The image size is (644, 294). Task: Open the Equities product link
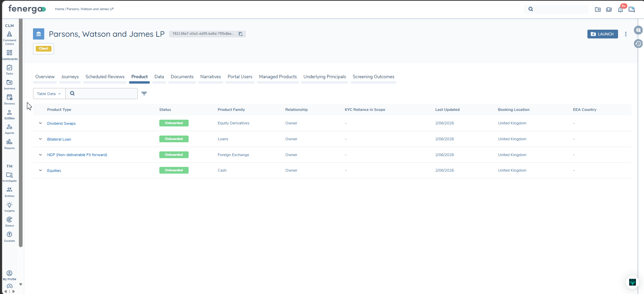(x=54, y=171)
